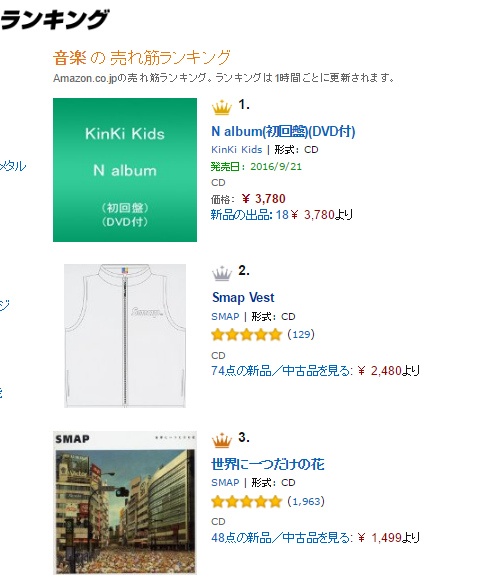Open 74点の新品/中古品を見る link
The height and width of the screenshot is (585, 479).
[x=282, y=371]
